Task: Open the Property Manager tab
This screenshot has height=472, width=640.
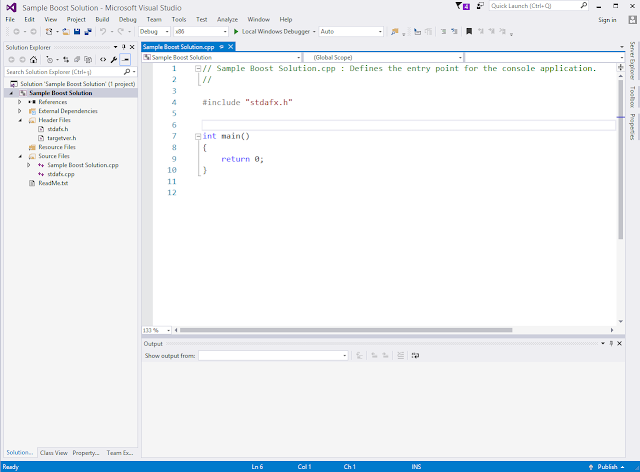Action: click(x=86, y=452)
